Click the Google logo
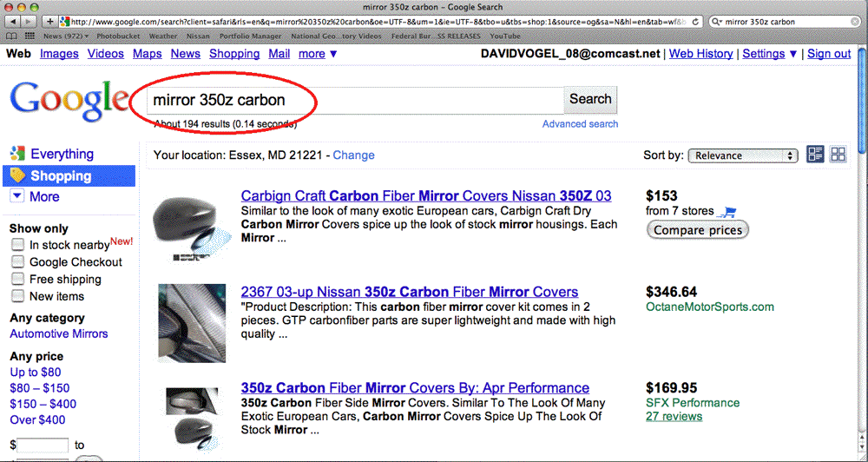868x462 pixels. [68, 102]
